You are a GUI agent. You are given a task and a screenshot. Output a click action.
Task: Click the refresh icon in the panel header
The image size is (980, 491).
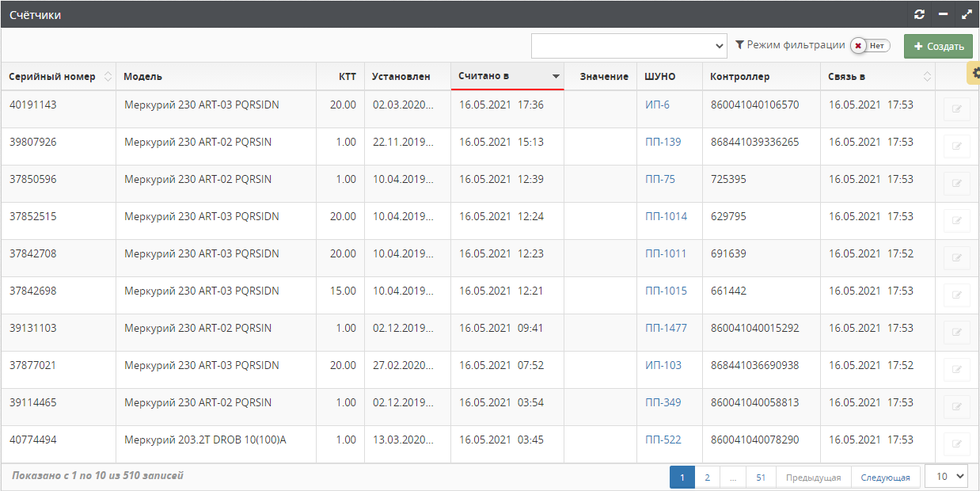pyautogui.click(x=919, y=14)
